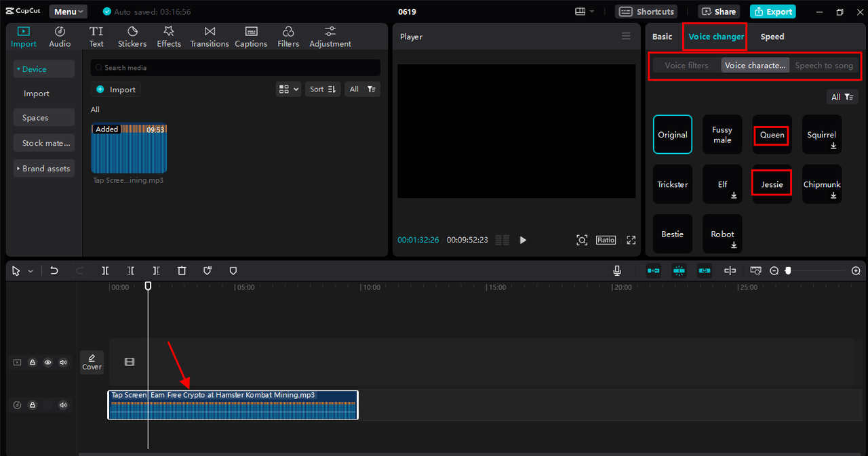Select the Tap Screen mp3 media thumbnail

129,148
